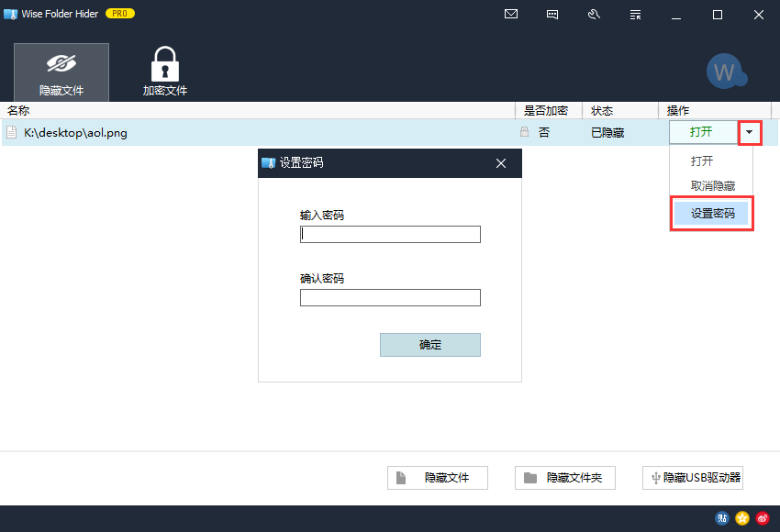Click the 确认密码 confirmation field
This screenshot has height=532, width=780.
(390, 297)
